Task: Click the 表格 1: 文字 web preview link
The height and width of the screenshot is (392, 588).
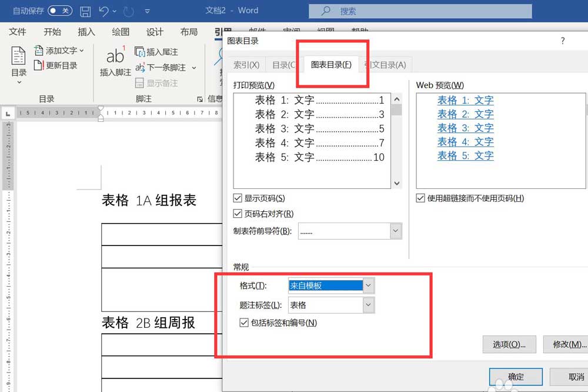Action: [465, 100]
